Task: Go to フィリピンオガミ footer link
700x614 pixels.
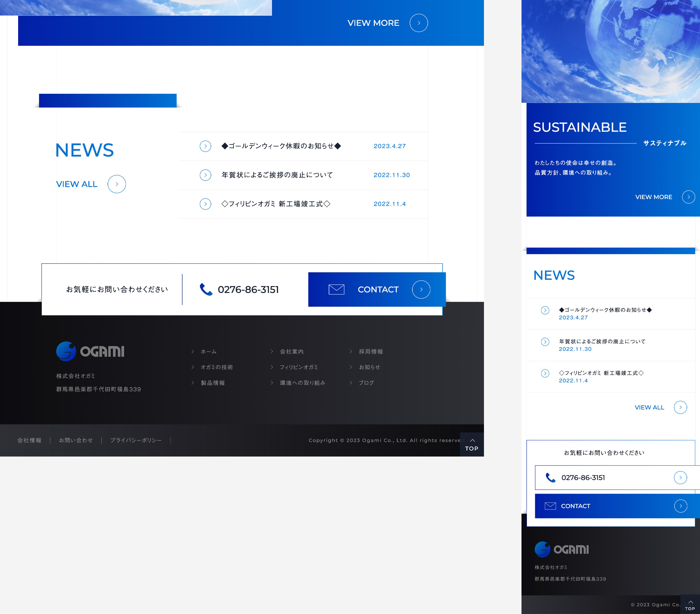Action: (299, 367)
